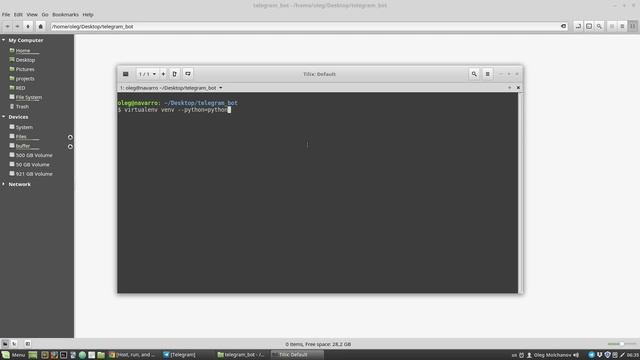
Task: Open the volume icon in system tray
Action: [x=576, y=355]
